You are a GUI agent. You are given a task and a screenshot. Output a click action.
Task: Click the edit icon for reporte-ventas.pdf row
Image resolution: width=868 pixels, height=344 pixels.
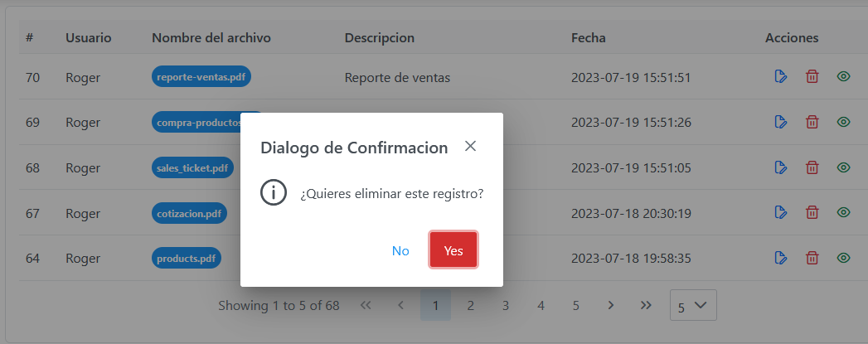coord(780,77)
